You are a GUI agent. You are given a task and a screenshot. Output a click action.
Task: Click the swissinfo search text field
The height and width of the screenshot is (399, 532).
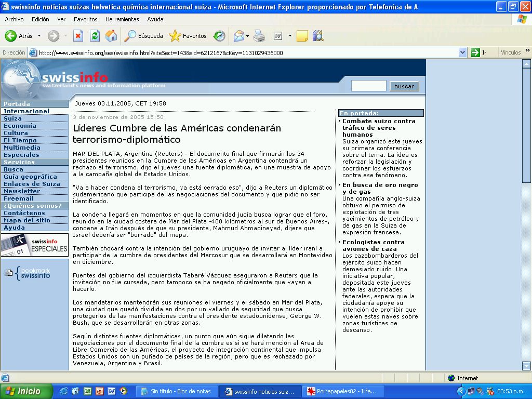(368, 86)
